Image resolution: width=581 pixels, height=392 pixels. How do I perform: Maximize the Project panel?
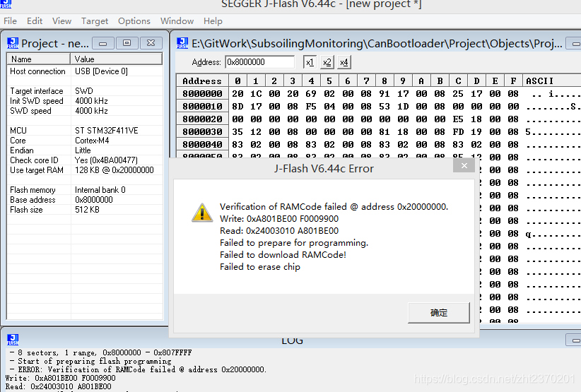pyautogui.click(x=127, y=43)
